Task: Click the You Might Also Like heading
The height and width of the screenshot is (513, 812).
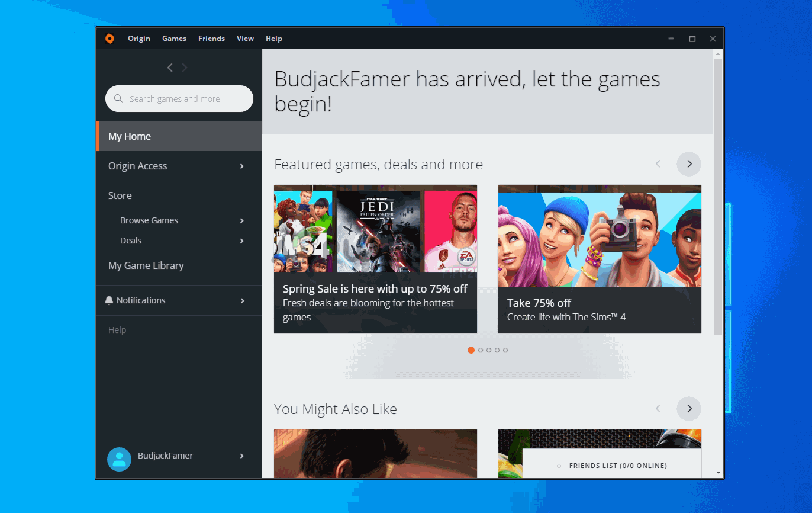Action: click(x=336, y=409)
